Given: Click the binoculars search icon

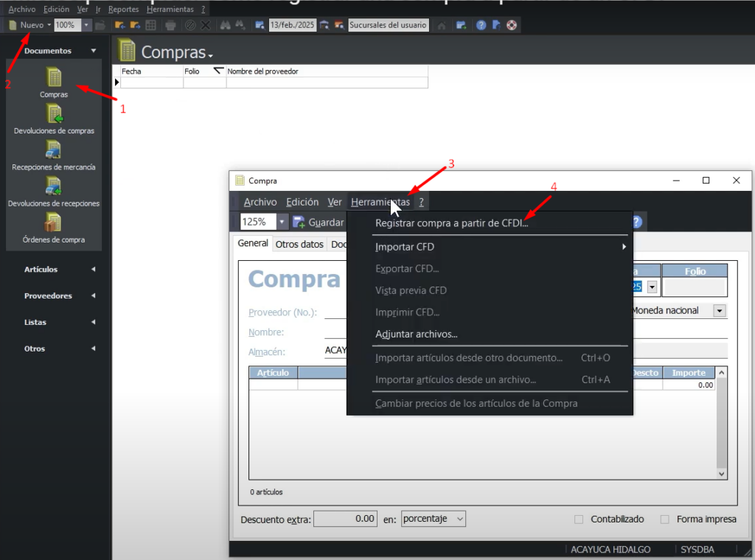Looking at the screenshot, I should 223,25.
